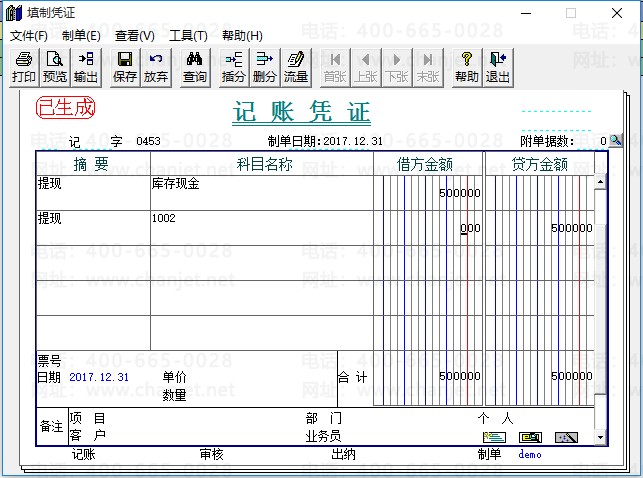Open the 制单(E) menu
Viewport: 643px width, 478px height.
[x=81, y=36]
